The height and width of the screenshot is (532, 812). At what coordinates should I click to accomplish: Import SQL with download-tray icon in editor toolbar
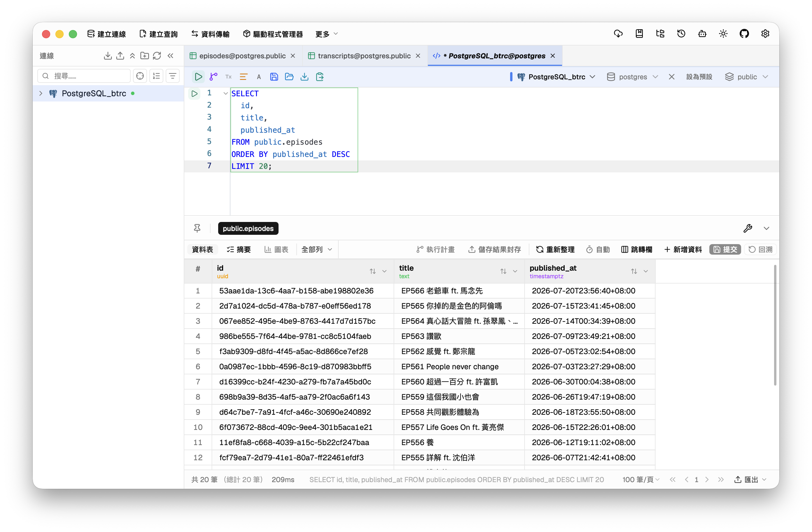[x=304, y=77]
